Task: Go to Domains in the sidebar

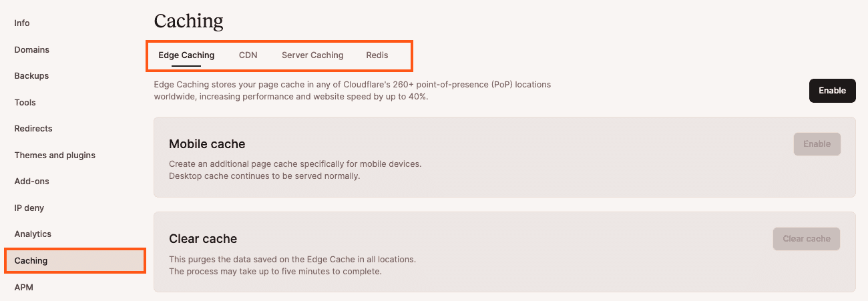Action: 32,50
